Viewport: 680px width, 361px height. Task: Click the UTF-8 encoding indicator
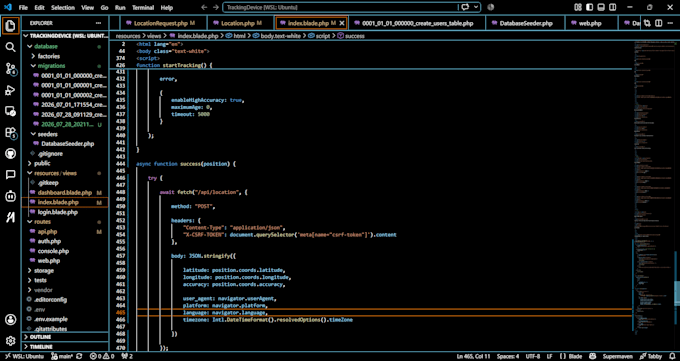[x=533, y=356]
